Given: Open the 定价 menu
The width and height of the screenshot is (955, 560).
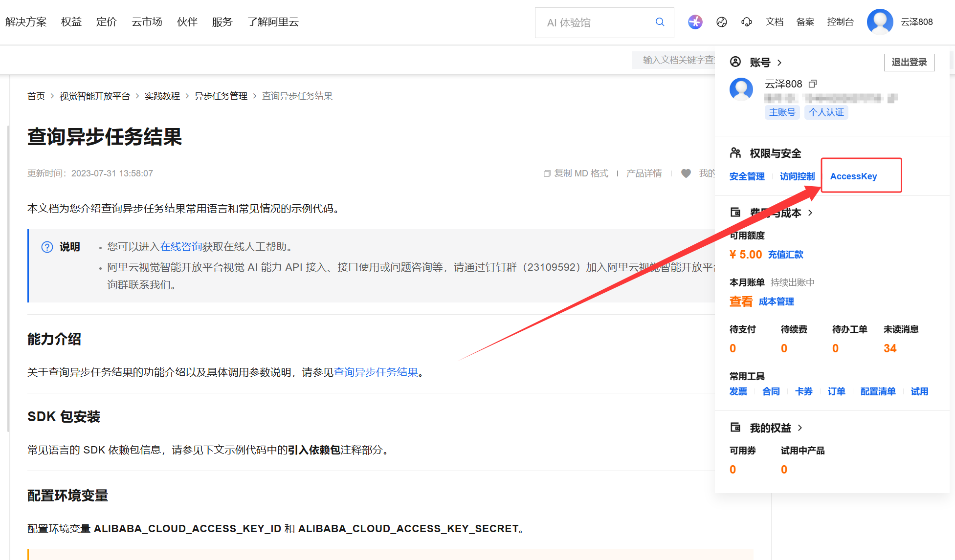Looking at the screenshot, I should coord(107,22).
